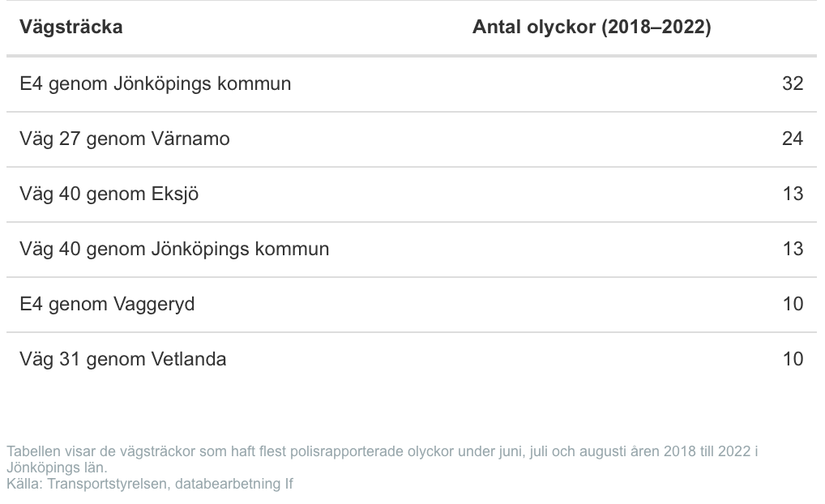Select 'Väg 40 genom Jönköpings kommun' row label
Viewport: 825px width, 504px height.
coord(174,249)
